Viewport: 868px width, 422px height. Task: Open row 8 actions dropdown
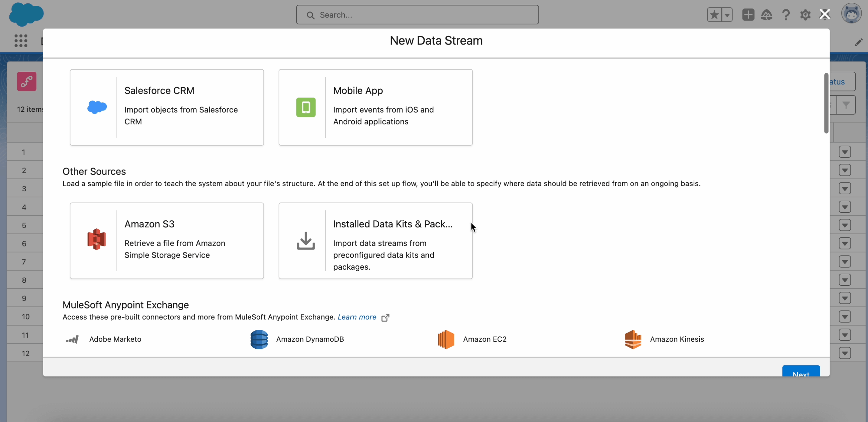click(844, 280)
